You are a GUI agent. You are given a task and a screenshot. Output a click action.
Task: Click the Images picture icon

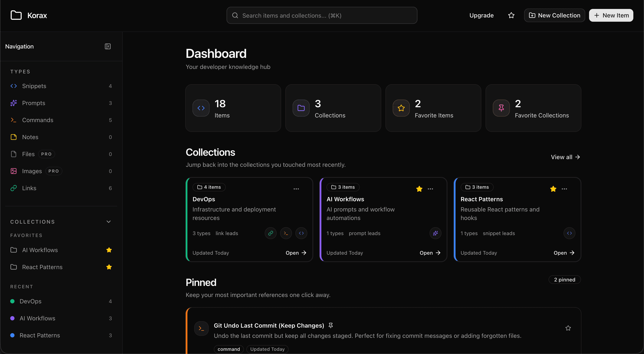pyautogui.click(x=13, y=171)
